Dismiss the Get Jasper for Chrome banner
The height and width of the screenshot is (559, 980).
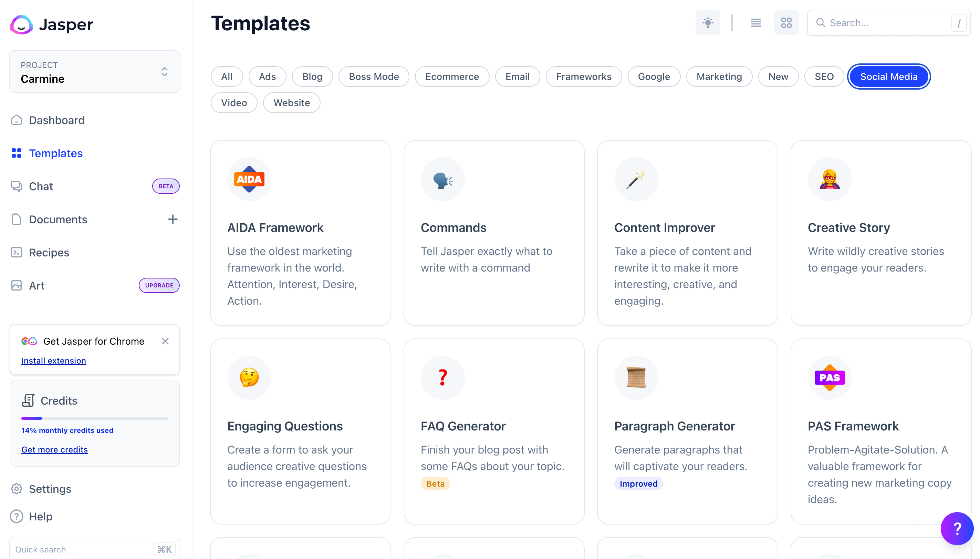click(x=165, y=341)
